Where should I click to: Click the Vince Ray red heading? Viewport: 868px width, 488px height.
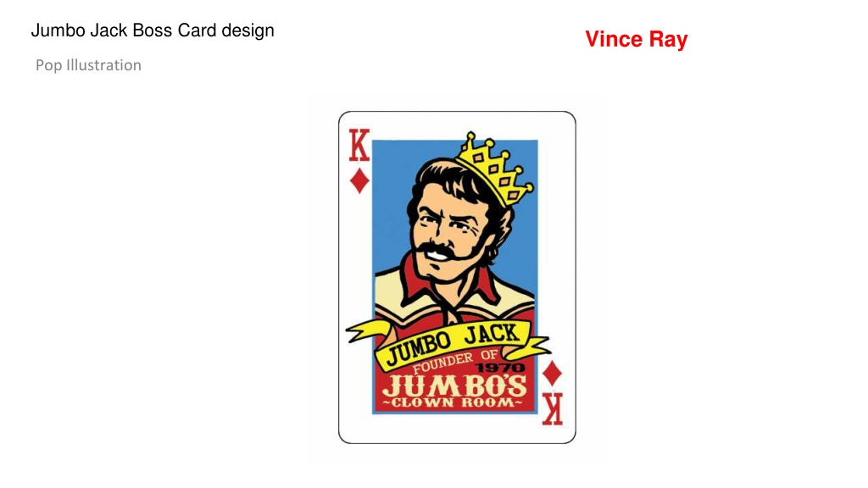pos(636,39)
